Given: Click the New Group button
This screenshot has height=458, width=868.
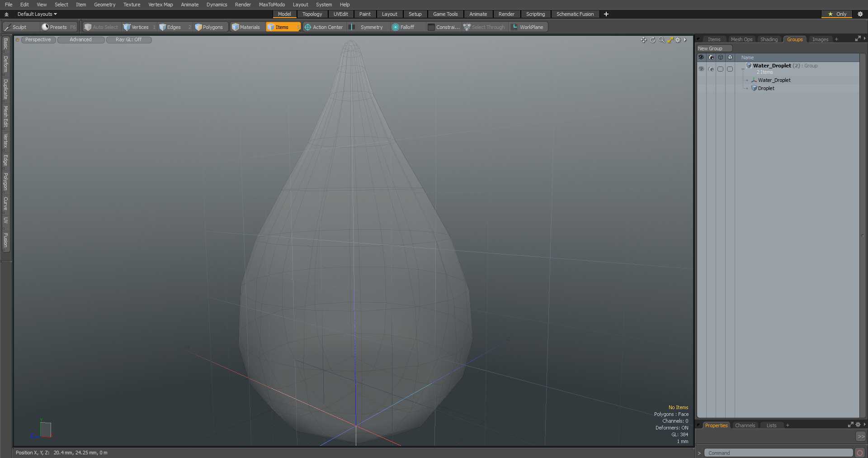Looking at the screenshot, I should [714, 48].
